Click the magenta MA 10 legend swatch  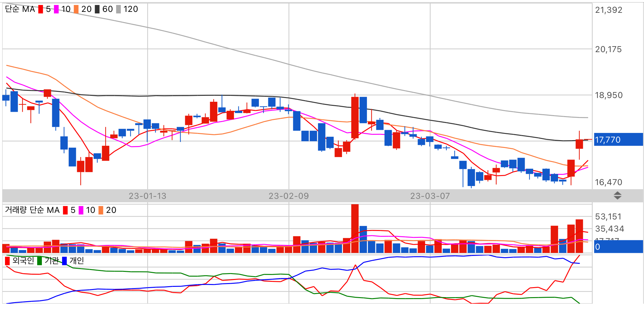(56, 9)
